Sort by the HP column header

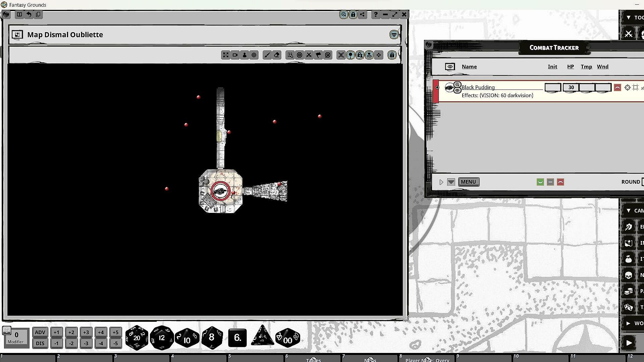click(x=570, y=67)
